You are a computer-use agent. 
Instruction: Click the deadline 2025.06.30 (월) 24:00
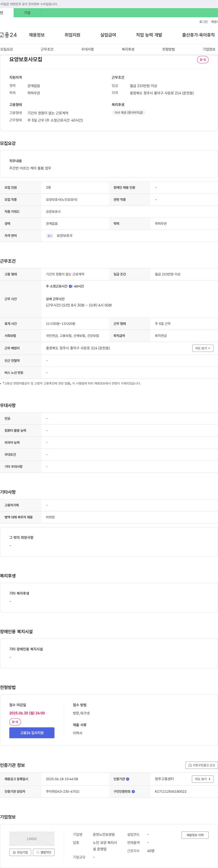pyautogui.click(x=27, y=713)
